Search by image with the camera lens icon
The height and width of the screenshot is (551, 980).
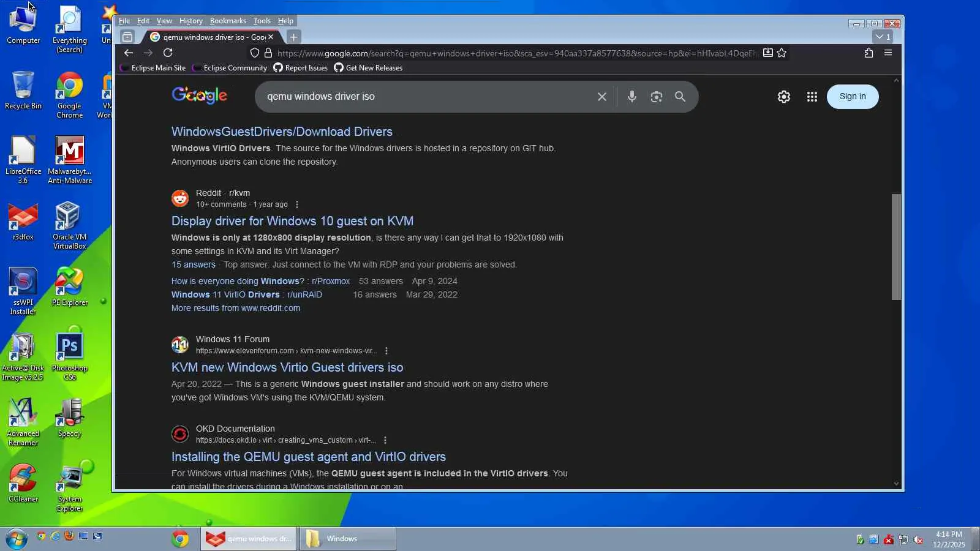click(657, 97)
